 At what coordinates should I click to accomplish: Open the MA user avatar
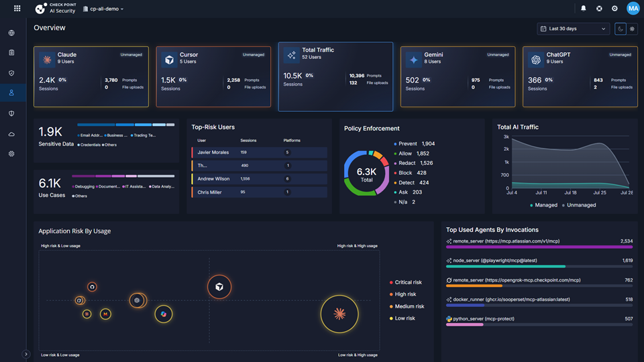(x=633, y=8)
